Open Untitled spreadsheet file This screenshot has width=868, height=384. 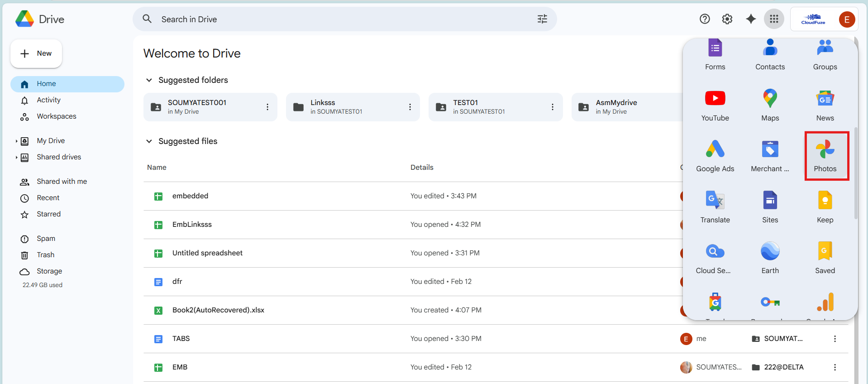[x=207, y=253]
